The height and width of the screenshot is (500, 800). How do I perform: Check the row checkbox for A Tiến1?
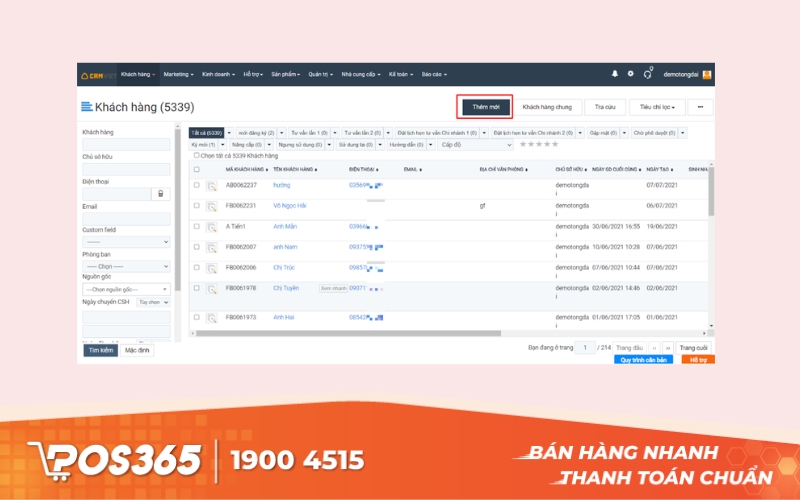[x=196, y=227]
